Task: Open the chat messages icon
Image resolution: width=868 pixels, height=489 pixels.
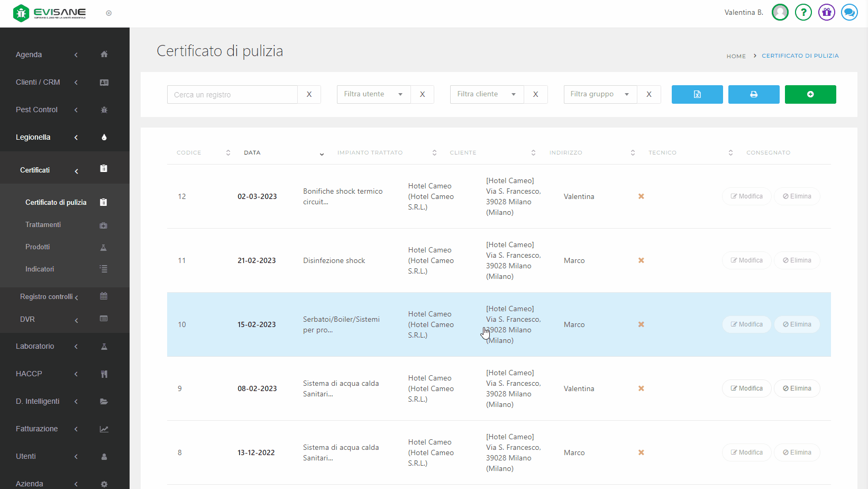Action: 849,12
